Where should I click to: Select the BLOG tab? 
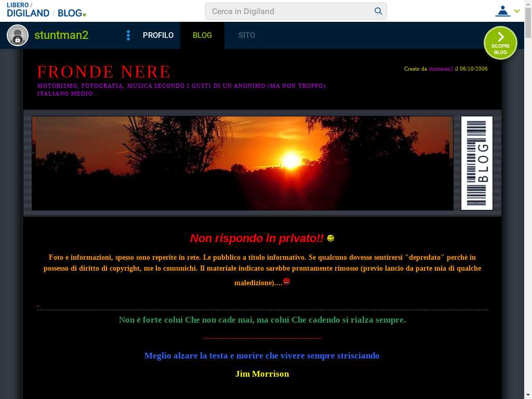[x=202, y=35]
